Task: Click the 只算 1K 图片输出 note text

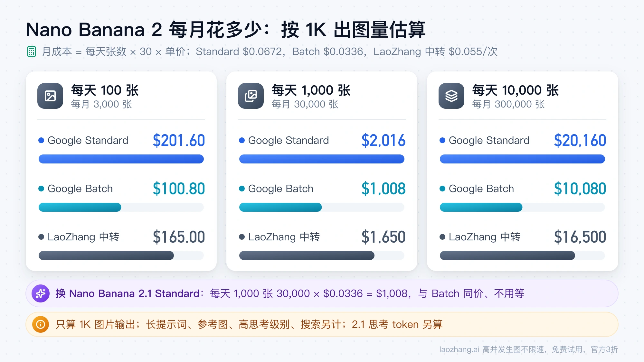Action: click(x=249, y=324)
